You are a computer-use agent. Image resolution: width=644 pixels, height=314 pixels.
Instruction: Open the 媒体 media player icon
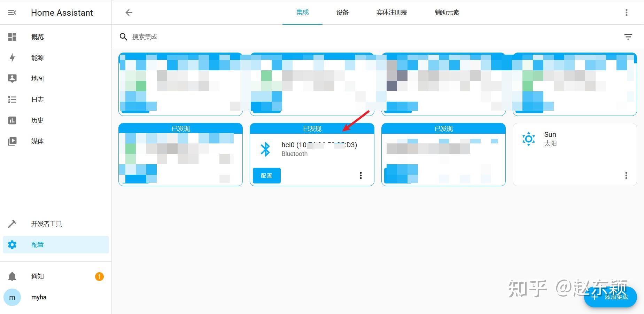tap(12, 141)
